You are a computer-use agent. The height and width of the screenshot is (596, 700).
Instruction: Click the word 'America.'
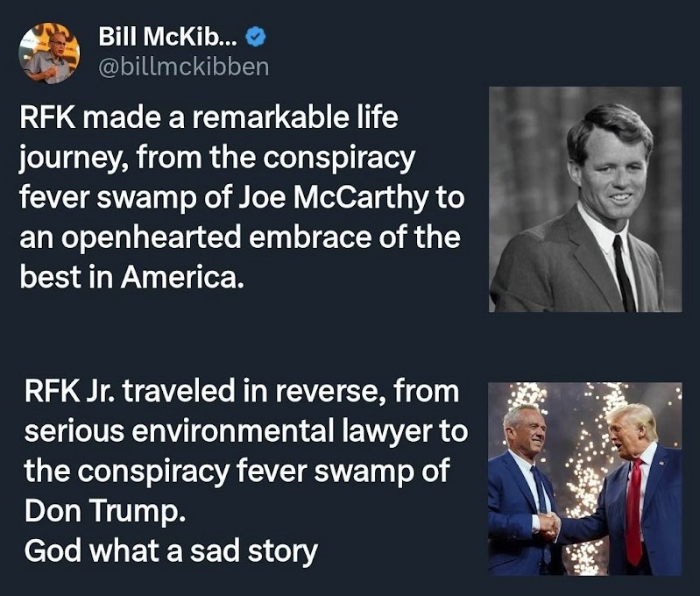click(182, 277)
